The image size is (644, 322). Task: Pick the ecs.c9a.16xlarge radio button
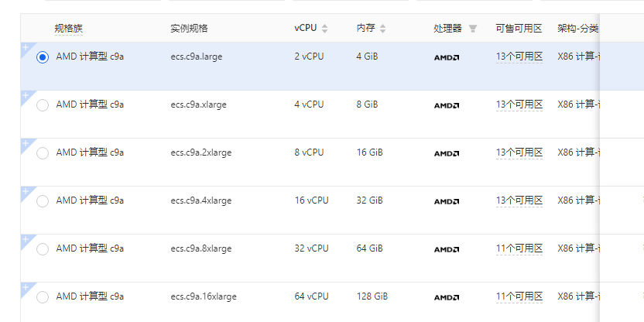point(43,297)
